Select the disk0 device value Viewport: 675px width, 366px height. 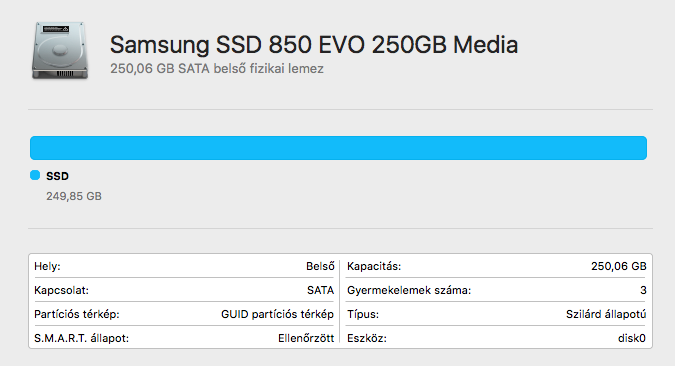(632, 338)
